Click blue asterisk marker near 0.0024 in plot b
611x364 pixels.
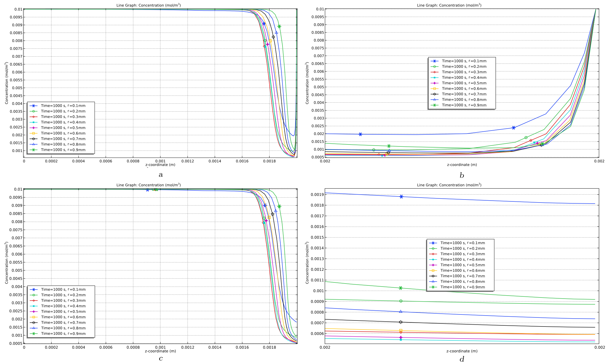[x=514, y=128]
